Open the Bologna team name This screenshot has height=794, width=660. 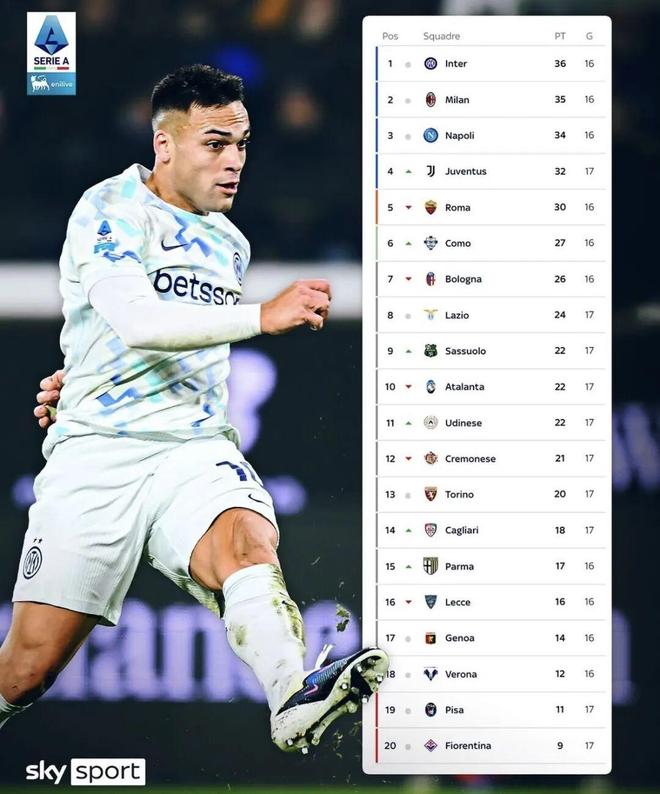click(x=463, y=279)
